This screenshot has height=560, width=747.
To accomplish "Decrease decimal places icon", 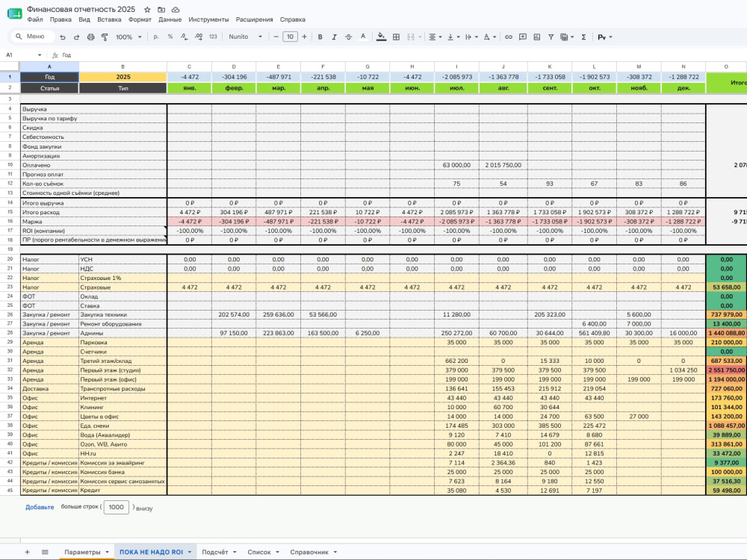I will click(185, 37).
